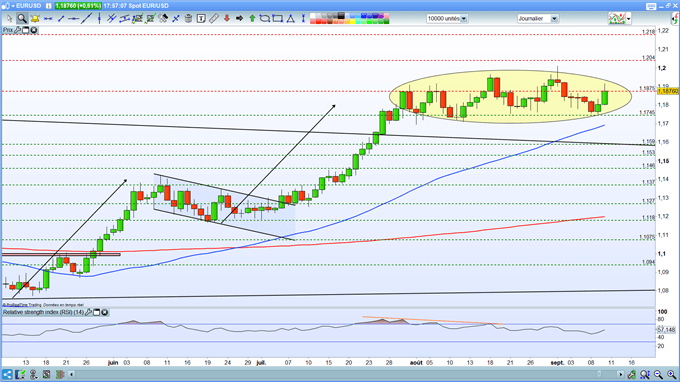Pick the long diagonal trend line tool
680x382 pixels.
[86, 19]
